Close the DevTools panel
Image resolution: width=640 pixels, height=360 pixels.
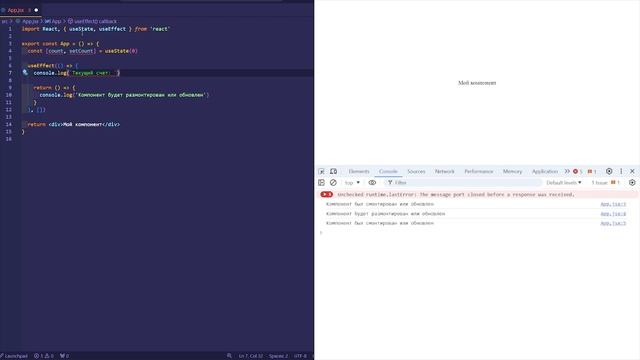point(632,171)
